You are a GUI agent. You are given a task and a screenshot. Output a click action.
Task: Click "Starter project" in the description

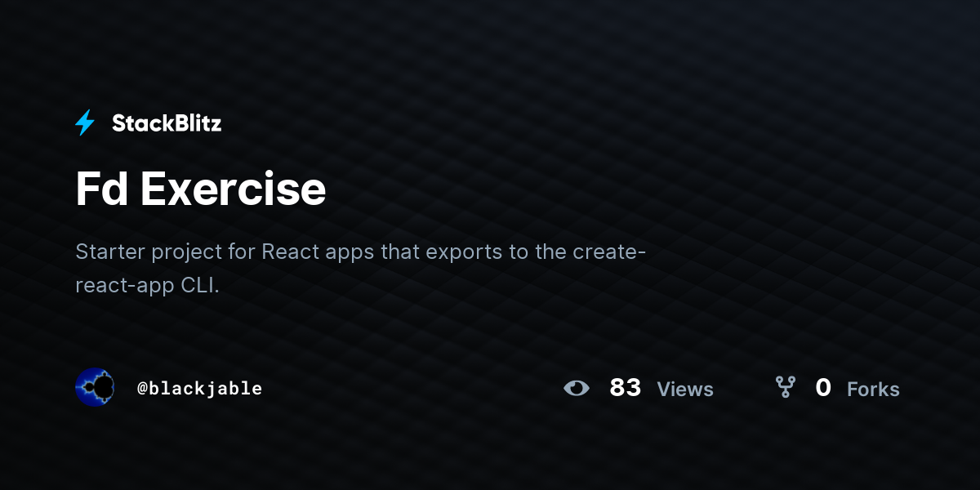tap(149, 252)
